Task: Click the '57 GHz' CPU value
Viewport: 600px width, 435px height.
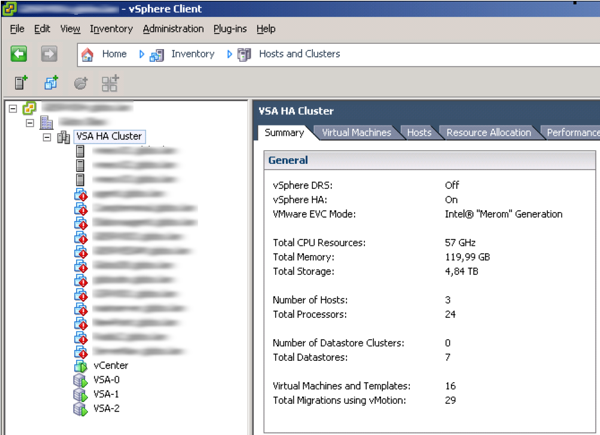Action: click(x=460, y=243)
